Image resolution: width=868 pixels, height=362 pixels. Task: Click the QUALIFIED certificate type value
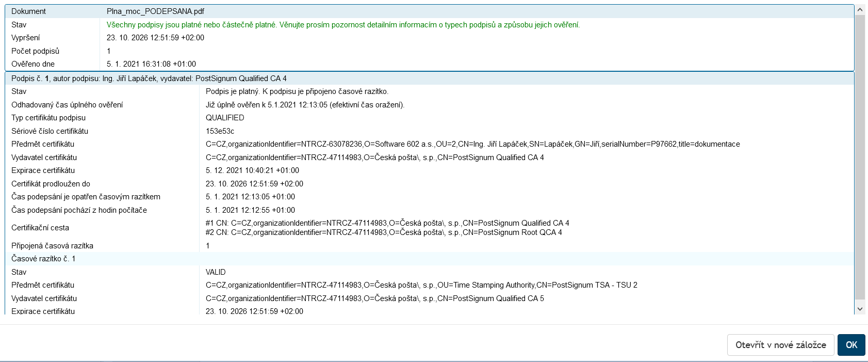(x=225, y=118)
